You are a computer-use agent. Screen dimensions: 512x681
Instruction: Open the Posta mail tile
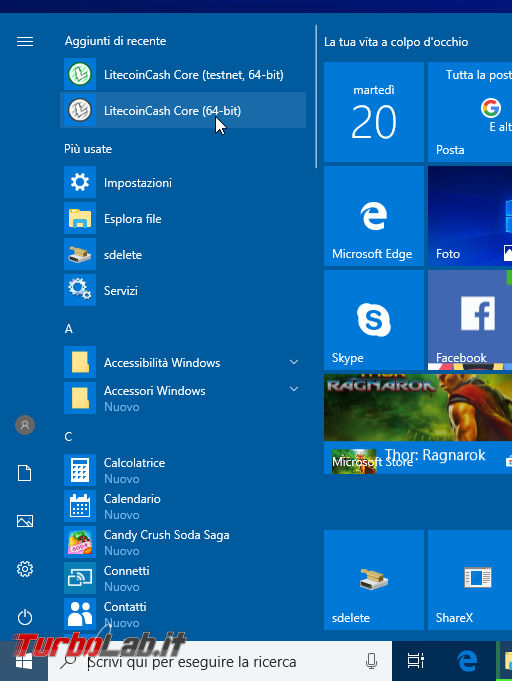point(470,112)
